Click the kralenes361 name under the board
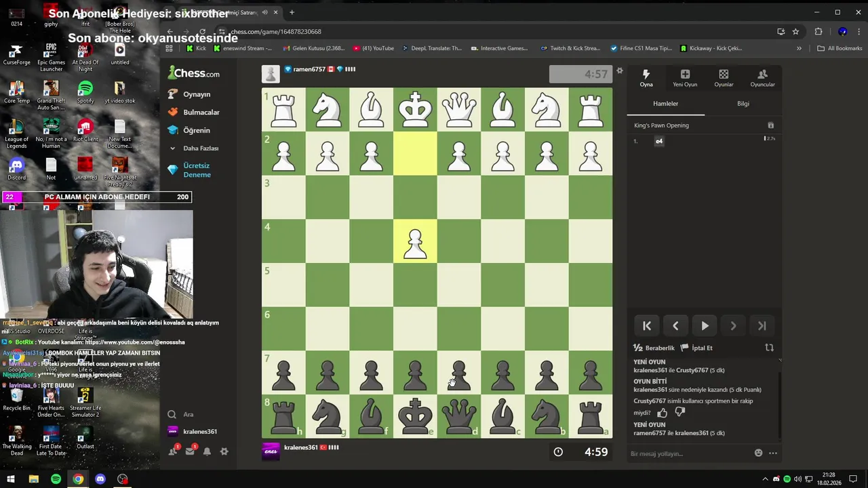This screenshot has height=488, width=868. pos(301,447)
